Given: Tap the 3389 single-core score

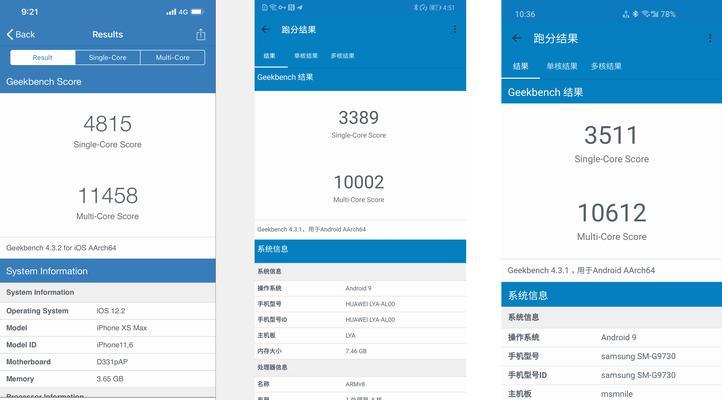Looking at the screenshot, I should point(359,118).
